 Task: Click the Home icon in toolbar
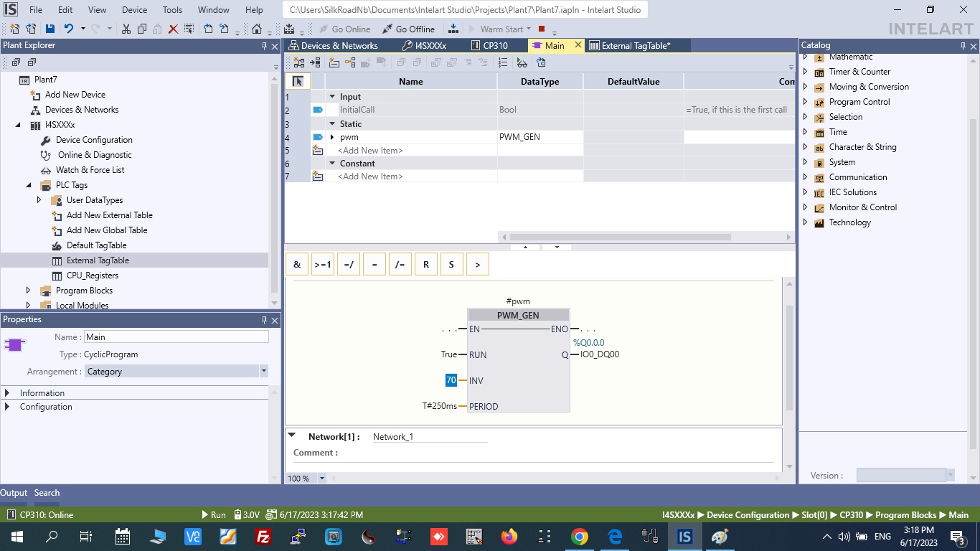tap(257, 29)
